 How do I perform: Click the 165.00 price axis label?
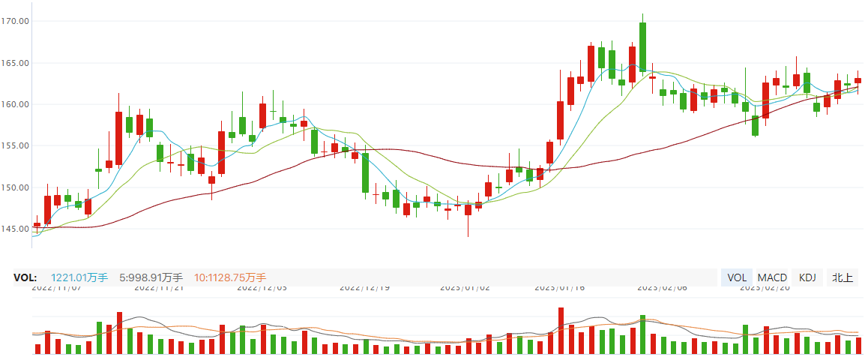click(15, 62)
